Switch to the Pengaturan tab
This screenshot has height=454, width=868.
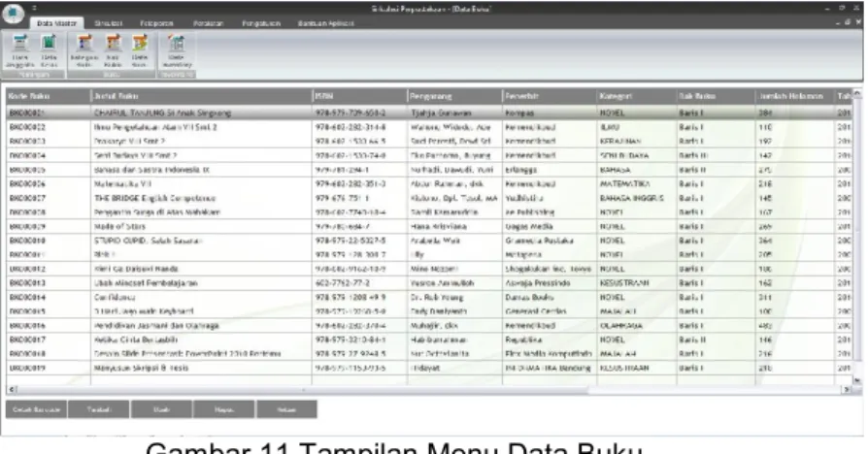point(261,23)
